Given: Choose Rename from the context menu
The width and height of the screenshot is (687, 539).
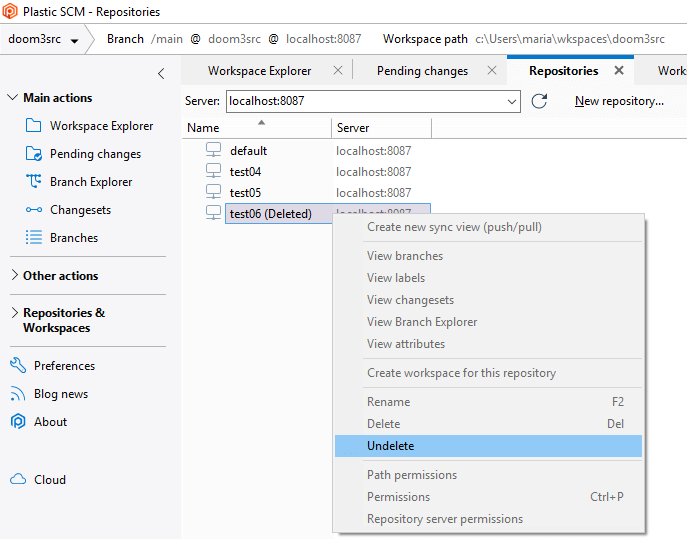Looking at the screenshot, I should coord(488,402).
